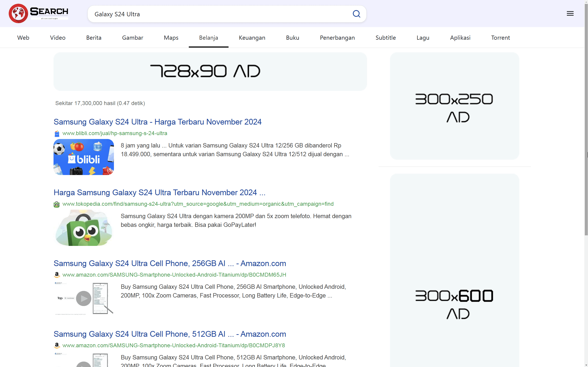The height and width of the screenshot is (367, 588).
Task: Play the Amazon product video preview
Action: tap(84, 299)
